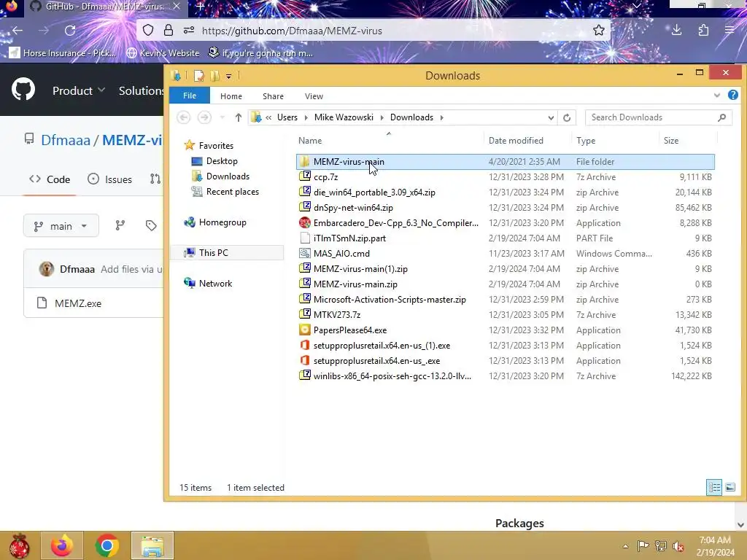
Task: Select setupproplusretail.x64.en-us_(1).exe Office icon
Action: click(x=305, y=345)
